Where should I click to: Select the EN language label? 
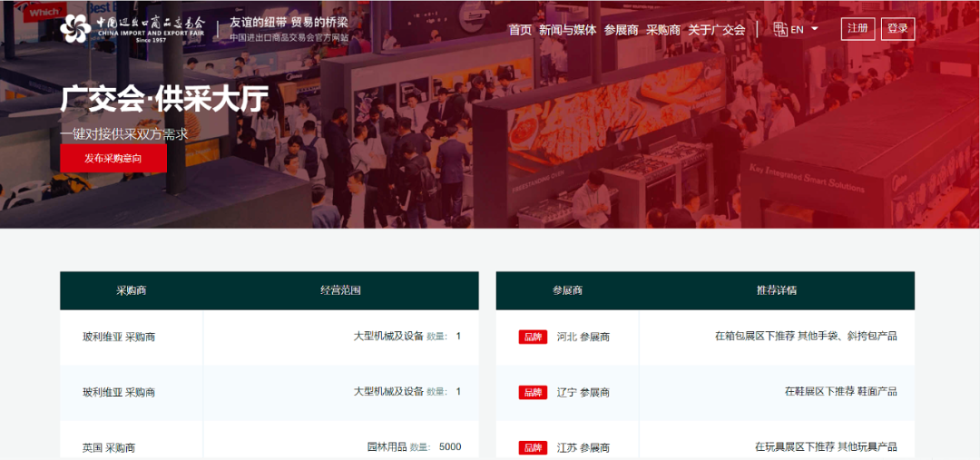pos(797,29)
